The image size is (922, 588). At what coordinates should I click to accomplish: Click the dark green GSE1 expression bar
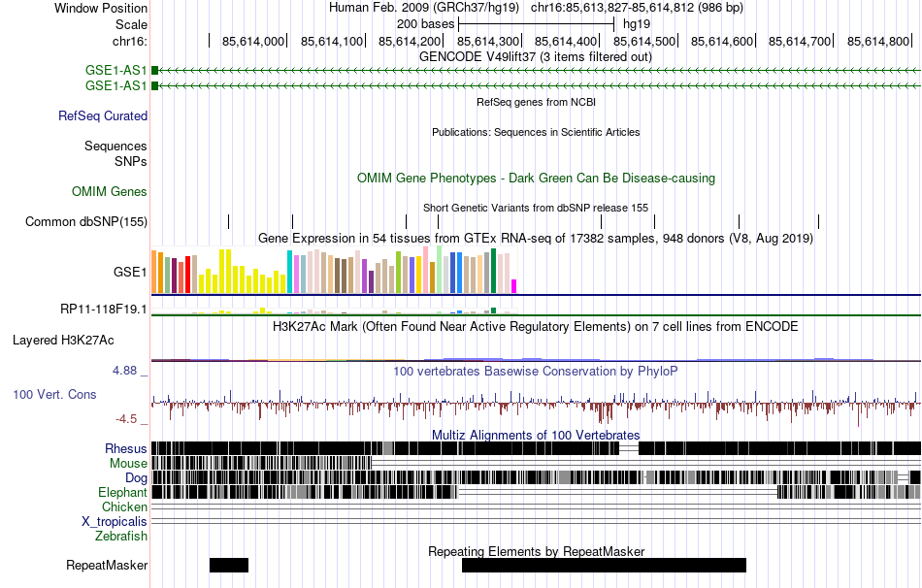[494, 271]
